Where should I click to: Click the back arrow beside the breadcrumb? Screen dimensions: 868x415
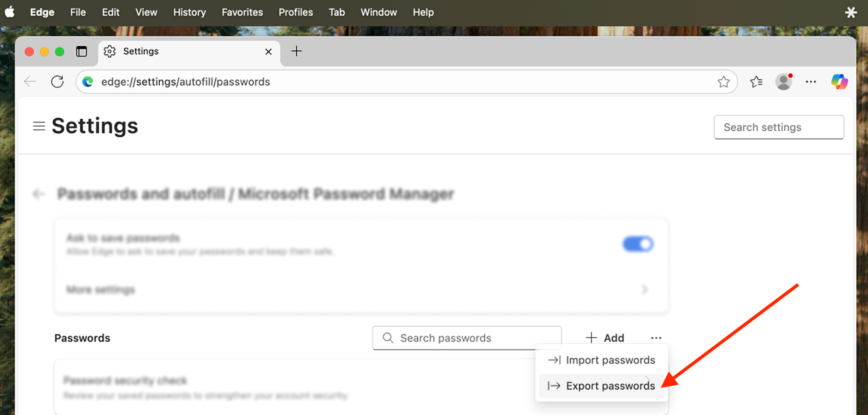tap(39, 194)
